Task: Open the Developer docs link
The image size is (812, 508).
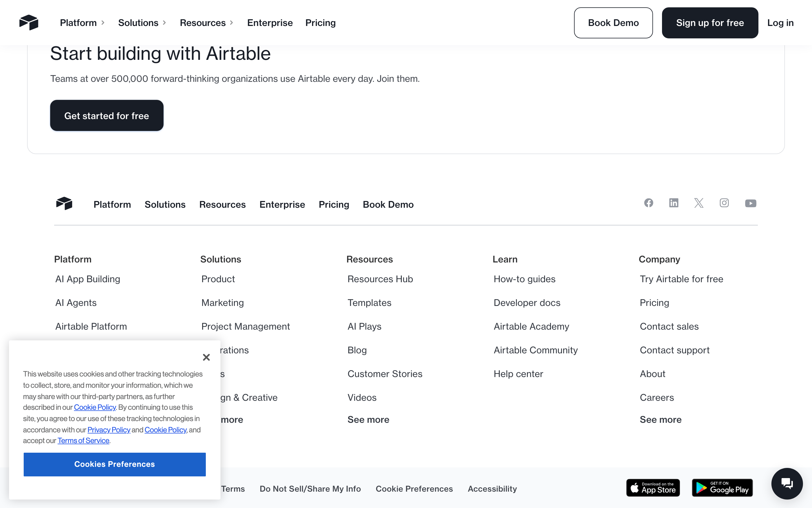Action: 527,303
